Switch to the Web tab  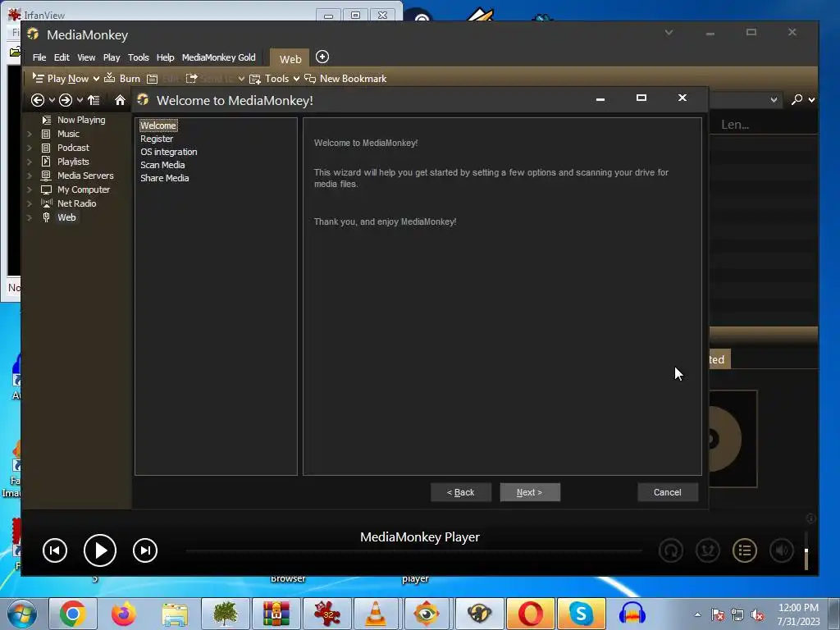[x=290, y=59]
